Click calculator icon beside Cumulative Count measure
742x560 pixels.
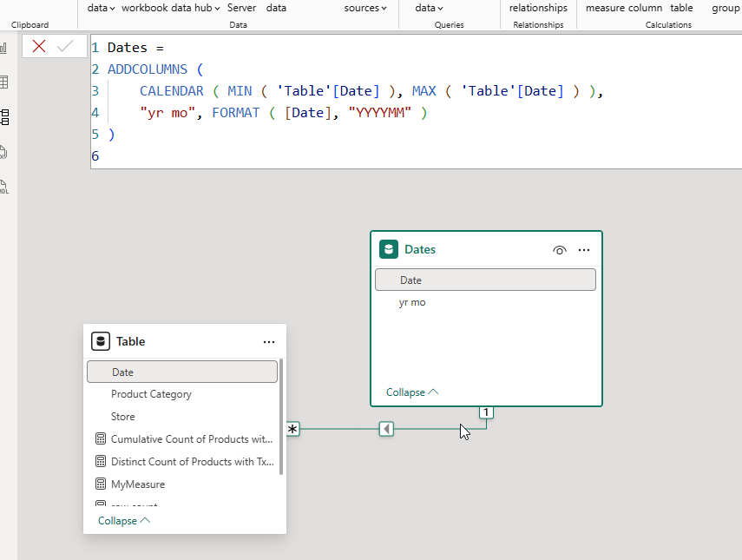pyautogui.click(x=101, y=438)
